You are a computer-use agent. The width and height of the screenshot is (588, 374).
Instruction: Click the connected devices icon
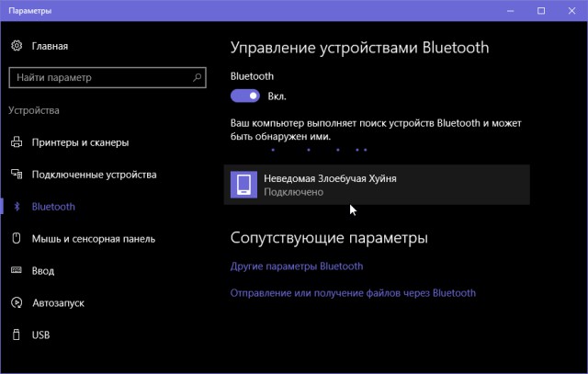[17, 174]
